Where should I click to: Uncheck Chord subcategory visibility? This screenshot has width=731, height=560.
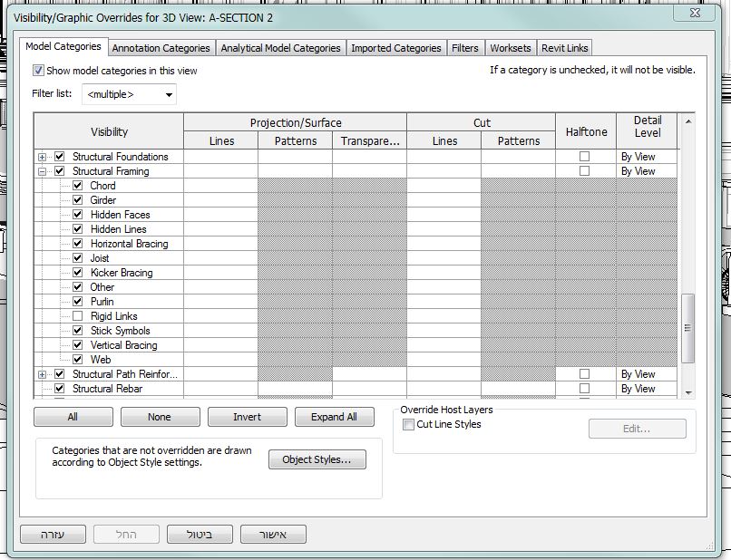tap(78, 186)
